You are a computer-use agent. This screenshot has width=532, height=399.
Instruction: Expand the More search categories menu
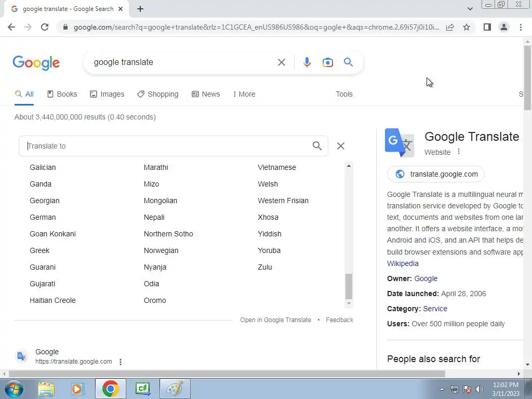[244, 95]
